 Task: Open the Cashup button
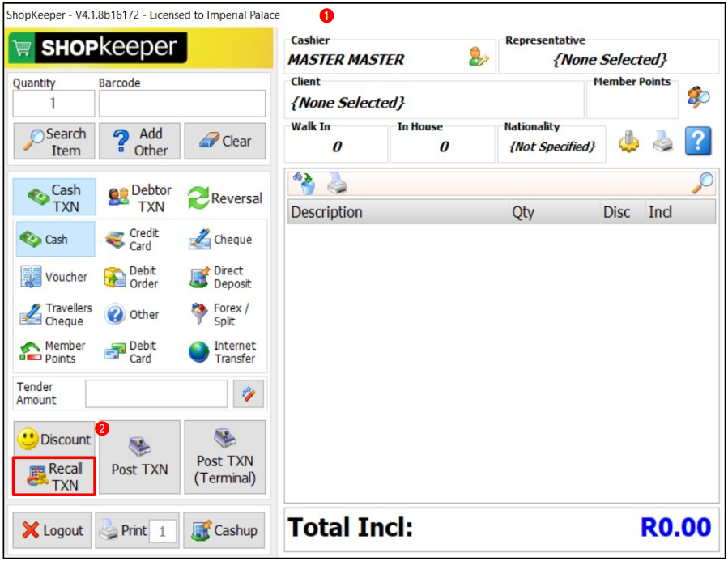pos(224,530)
